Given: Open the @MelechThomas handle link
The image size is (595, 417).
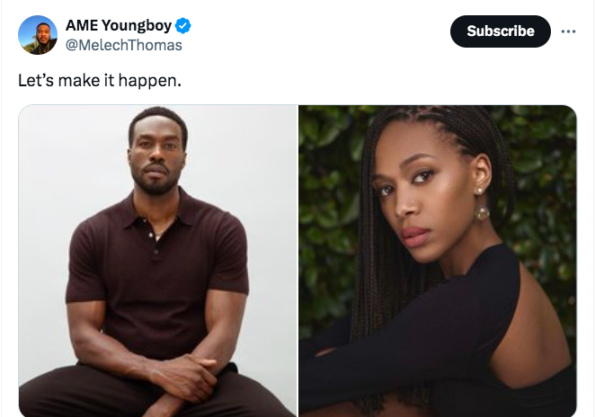Looking at the screenshot, I should pyautogui.click(x=124, y=45).
